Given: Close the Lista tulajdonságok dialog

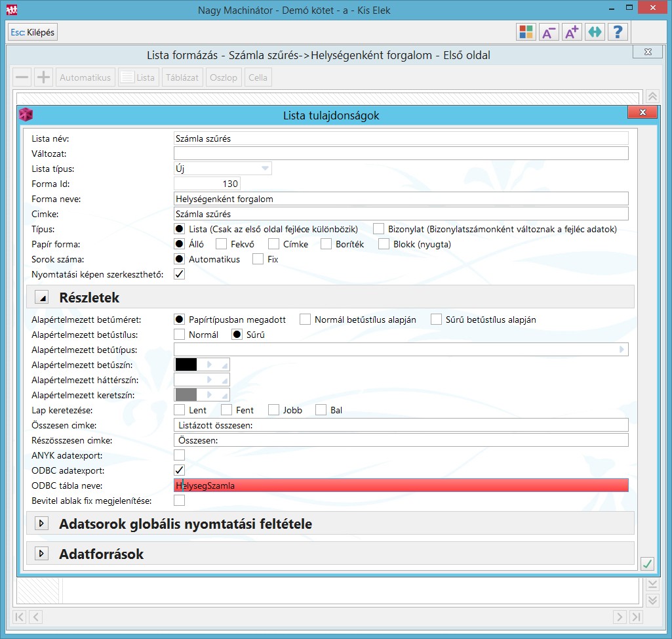Looking at the screenshot, I should (642, 112).
